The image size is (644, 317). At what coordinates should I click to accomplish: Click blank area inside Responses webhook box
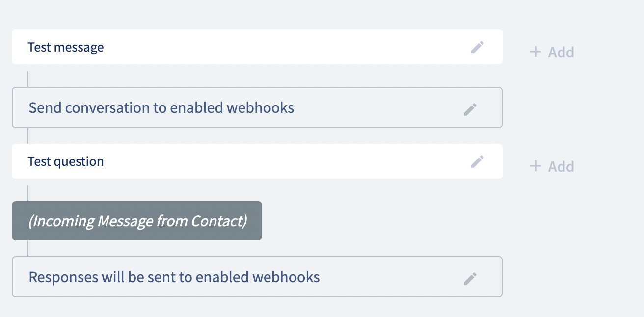(393, 277)
